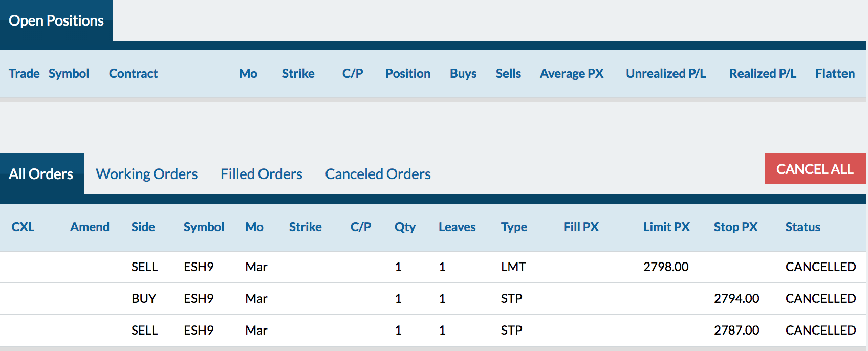The width and height of the screenshot is (868, 351).
Task: Switch to the All Orders tab
Action: point(41,174)
